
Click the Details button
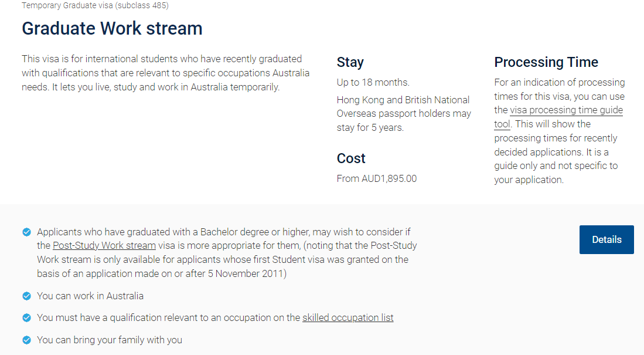pyautogui.click(x=606, y=239)
